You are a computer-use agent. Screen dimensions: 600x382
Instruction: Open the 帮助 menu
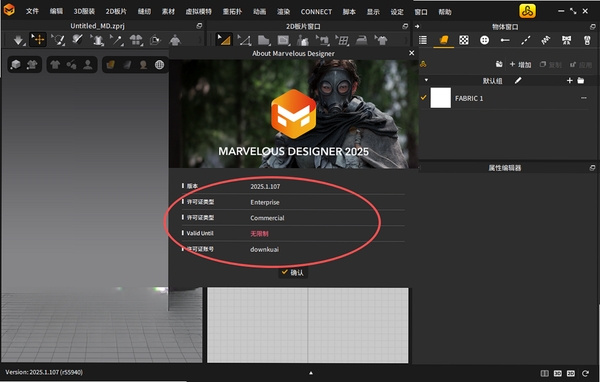445,12
